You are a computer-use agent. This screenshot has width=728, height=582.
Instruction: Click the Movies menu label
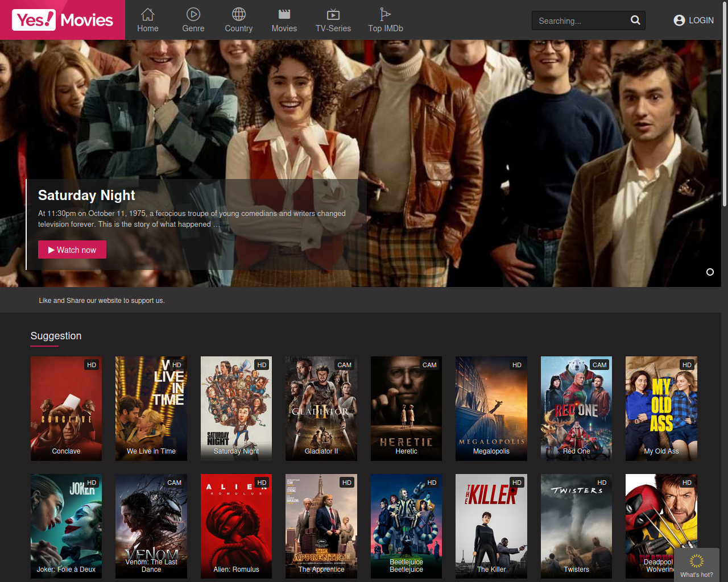click(284, 28)
